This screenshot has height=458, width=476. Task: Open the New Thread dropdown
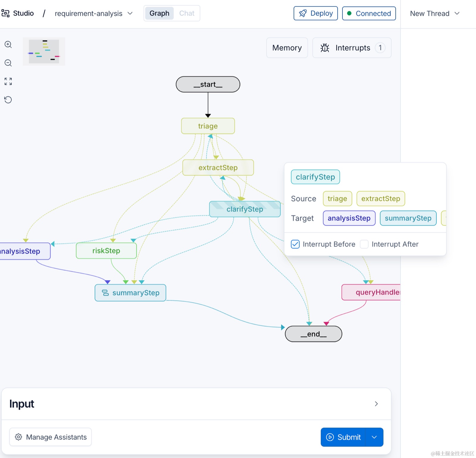(x=435, y=13)
